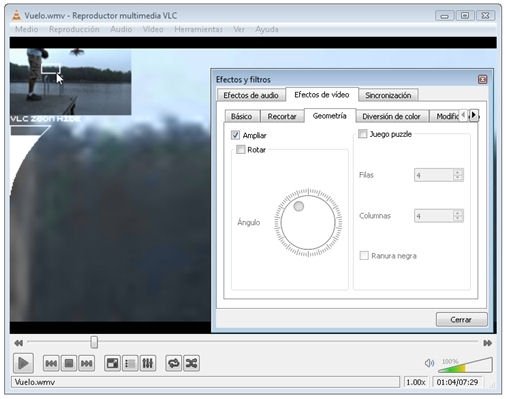This screenshot has width=506, height=399.
Task: Show the playlist icon
Action: tap(130, 363)
